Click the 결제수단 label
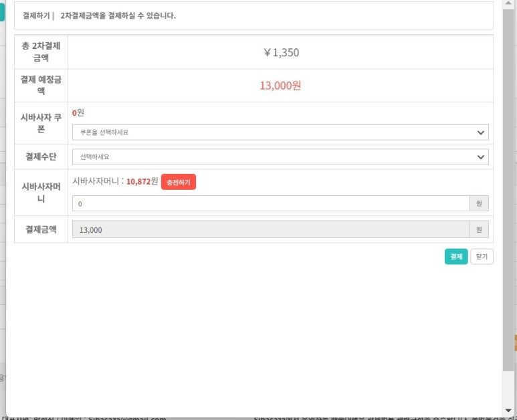517x420 pixels. click(41, 156)
